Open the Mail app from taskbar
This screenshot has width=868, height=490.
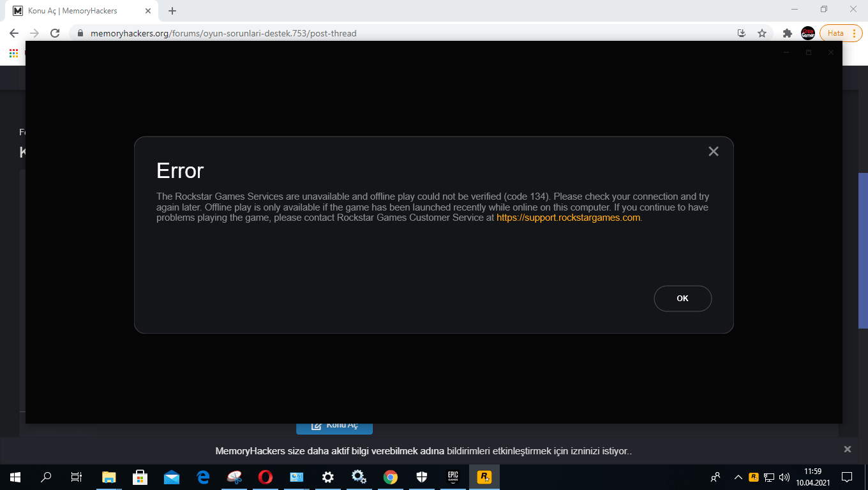click(x=172, y=477)
